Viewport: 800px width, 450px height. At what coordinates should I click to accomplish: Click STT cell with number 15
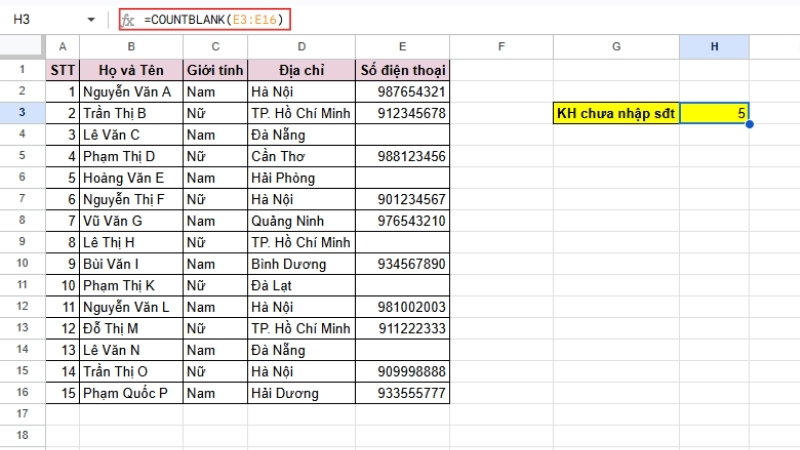(63, 393)
